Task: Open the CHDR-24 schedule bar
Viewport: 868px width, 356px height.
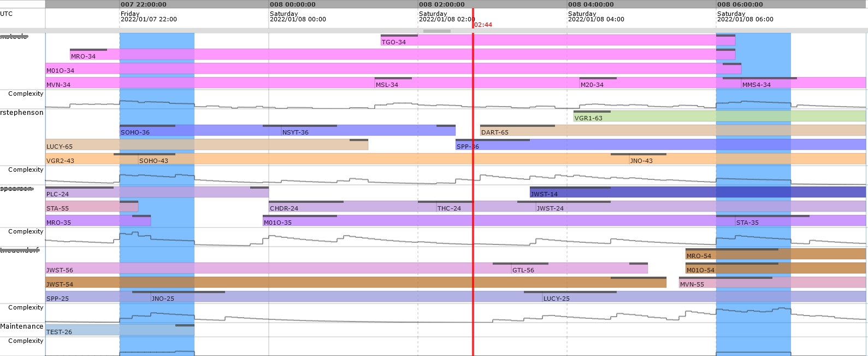Action: click(x=352, y=207)
